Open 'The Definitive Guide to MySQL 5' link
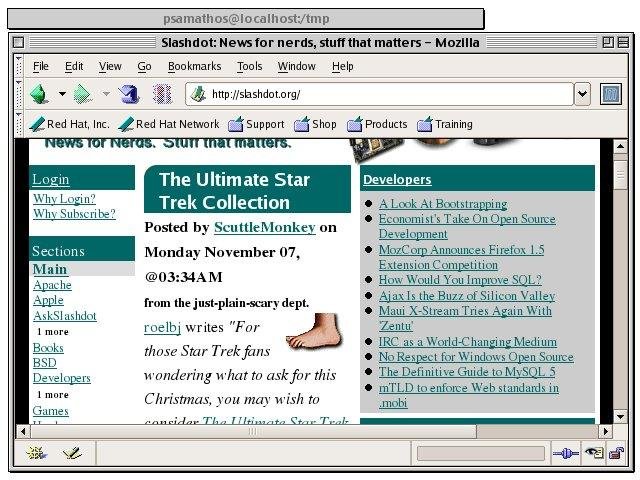The image size is (640, 480). coord(467,372)
